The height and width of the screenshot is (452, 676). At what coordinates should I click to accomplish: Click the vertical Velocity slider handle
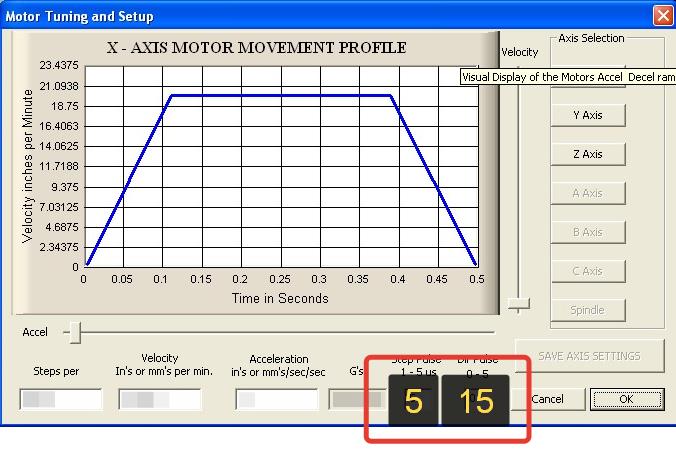[519, 304]
